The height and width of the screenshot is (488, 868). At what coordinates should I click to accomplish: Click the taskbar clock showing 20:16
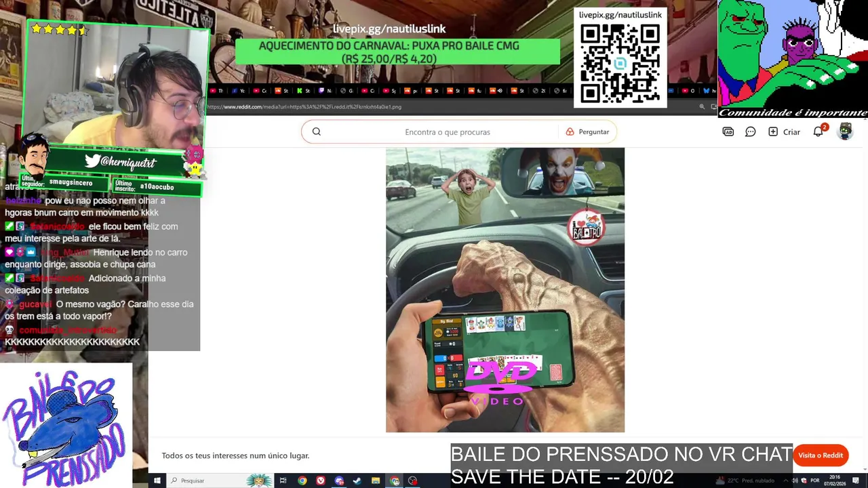pos(834,481)
